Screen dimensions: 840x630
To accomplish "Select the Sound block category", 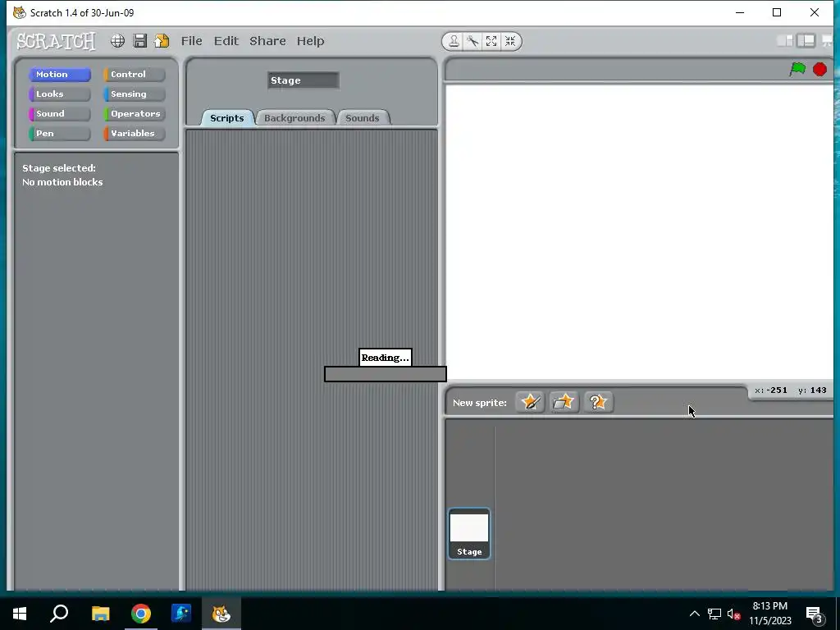I will pos(59,113).
